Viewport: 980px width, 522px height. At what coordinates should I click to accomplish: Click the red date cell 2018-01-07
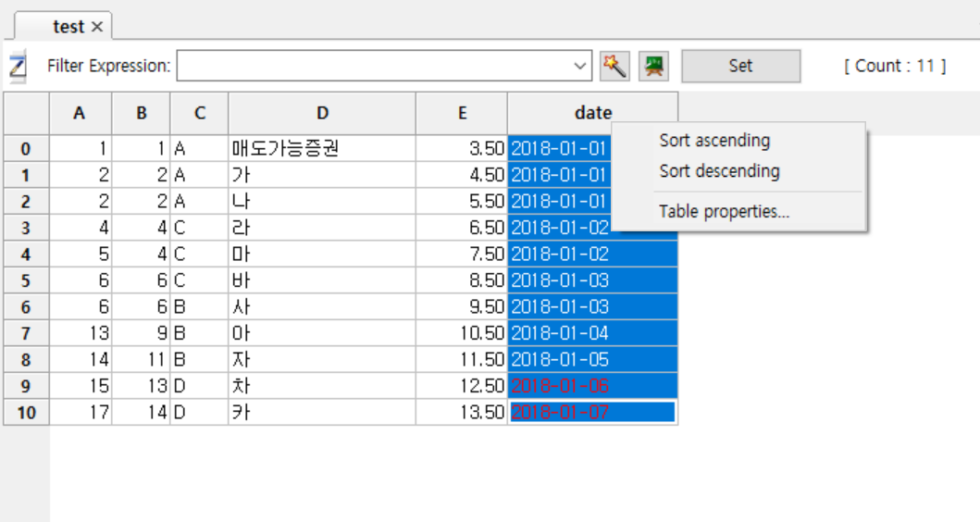[x=592, y=413]
